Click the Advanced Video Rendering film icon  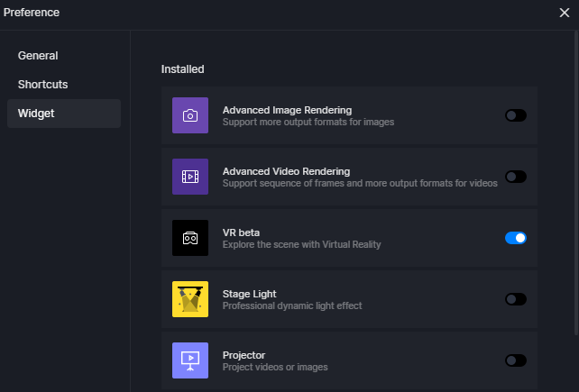(x=190, y=177)
